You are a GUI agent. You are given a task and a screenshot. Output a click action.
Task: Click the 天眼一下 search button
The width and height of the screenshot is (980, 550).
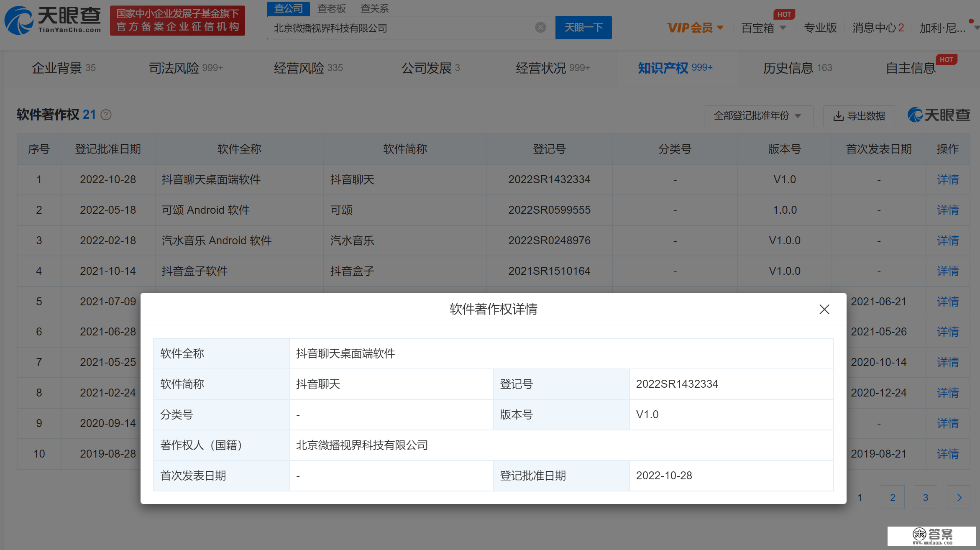click(583, 28)
